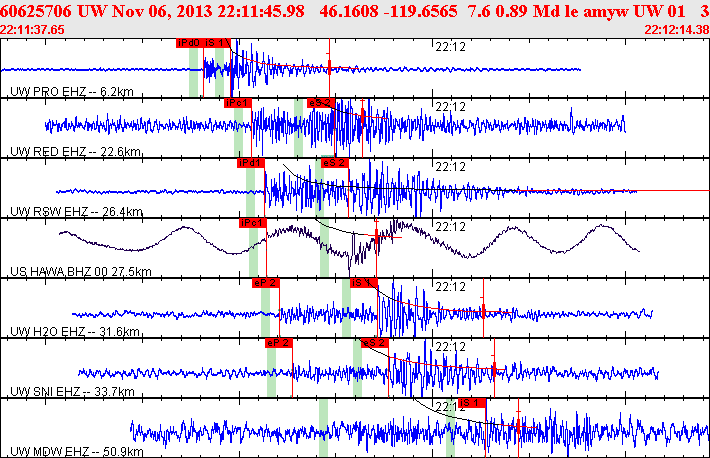Click the iPc1 pick flag on HAWA trace
Image resolution: width=710 pixels, height=458 pixels.
(x=253, y=223)
